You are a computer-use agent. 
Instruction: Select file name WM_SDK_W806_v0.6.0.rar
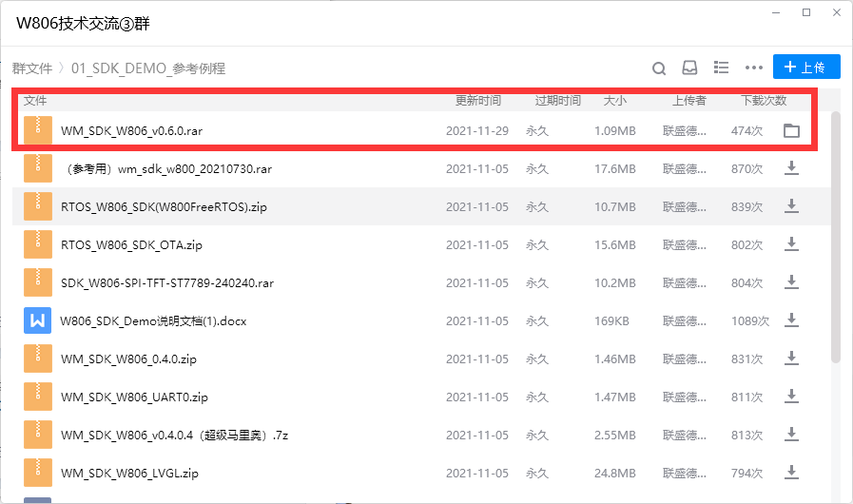131,131
